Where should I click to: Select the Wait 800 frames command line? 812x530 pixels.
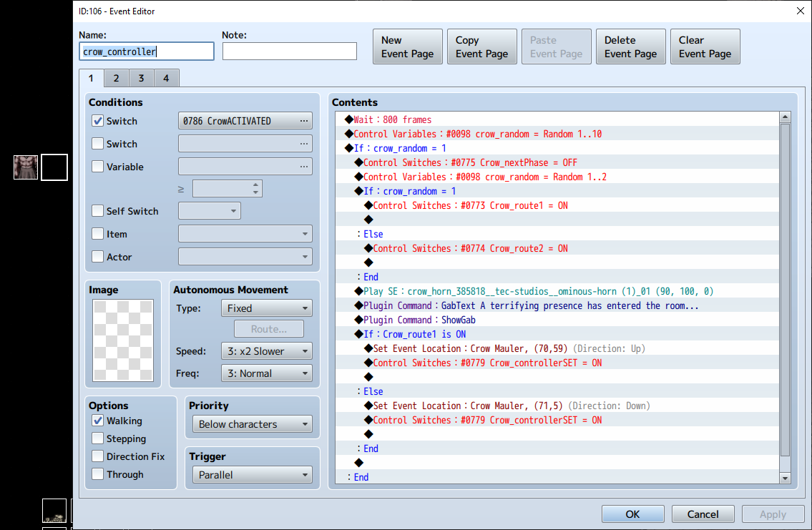[393, 119]
